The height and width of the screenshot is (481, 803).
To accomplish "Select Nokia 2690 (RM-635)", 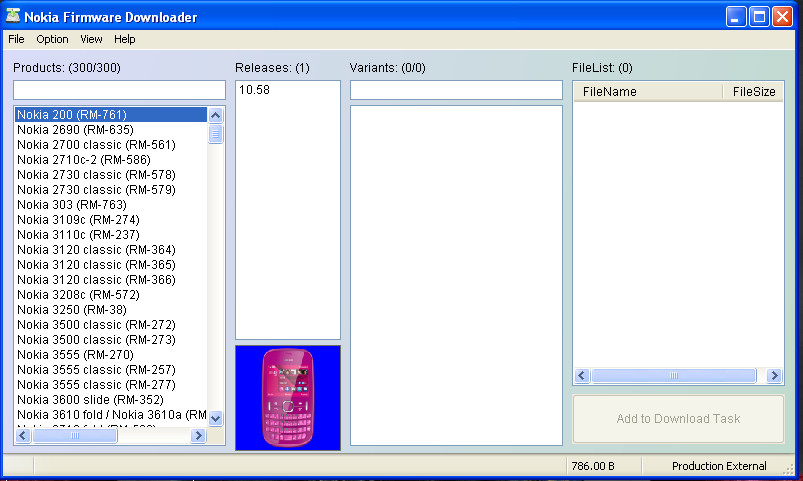I will pos(111,130).
